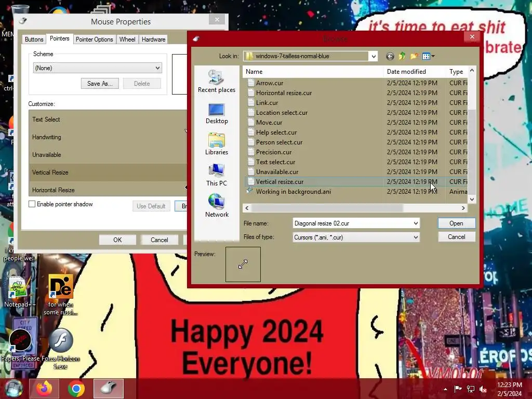Expand the Look in folder dropdown
This screenshot has height=399, width=532.
pos(373,56)
